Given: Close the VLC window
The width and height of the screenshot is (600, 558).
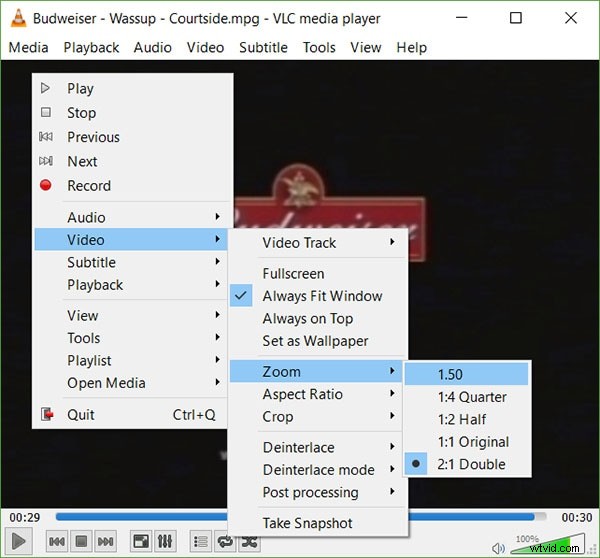Looking at the screenshot, I should [571, 18].
